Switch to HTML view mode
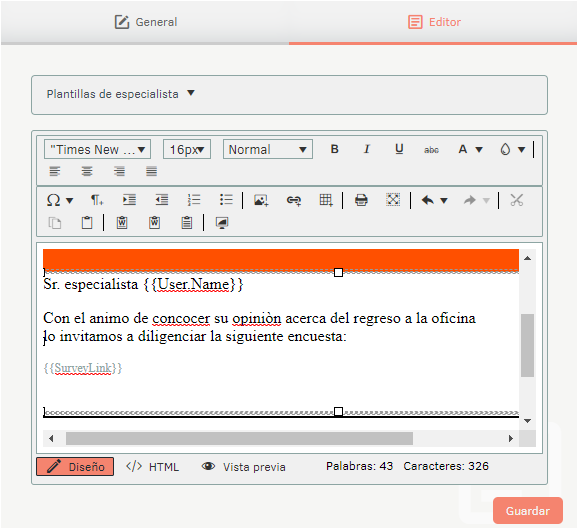 pos(152,467)
